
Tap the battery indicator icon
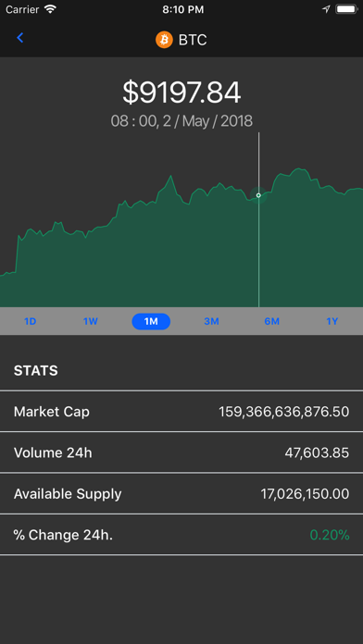346,9
